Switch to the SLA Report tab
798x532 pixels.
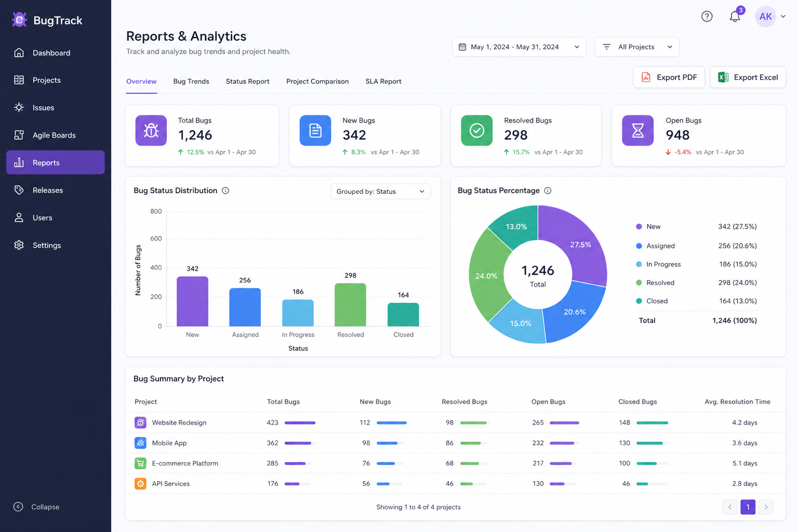383,82
